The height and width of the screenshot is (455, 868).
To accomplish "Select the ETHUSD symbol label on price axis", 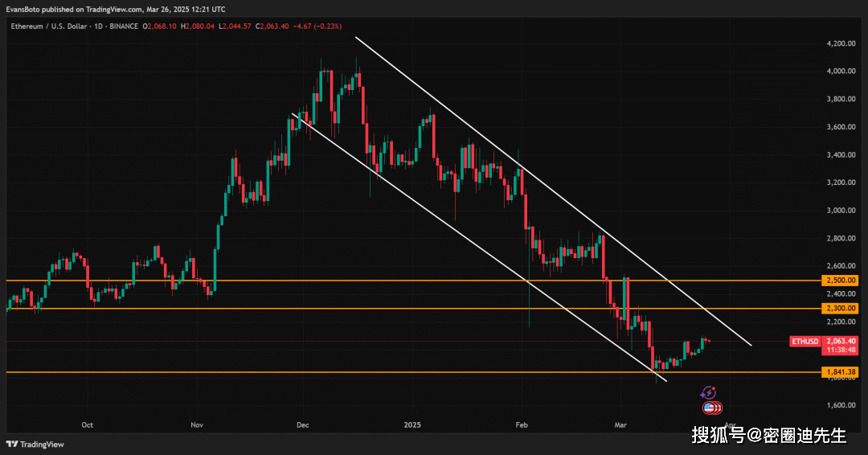I will click(806, 342).
